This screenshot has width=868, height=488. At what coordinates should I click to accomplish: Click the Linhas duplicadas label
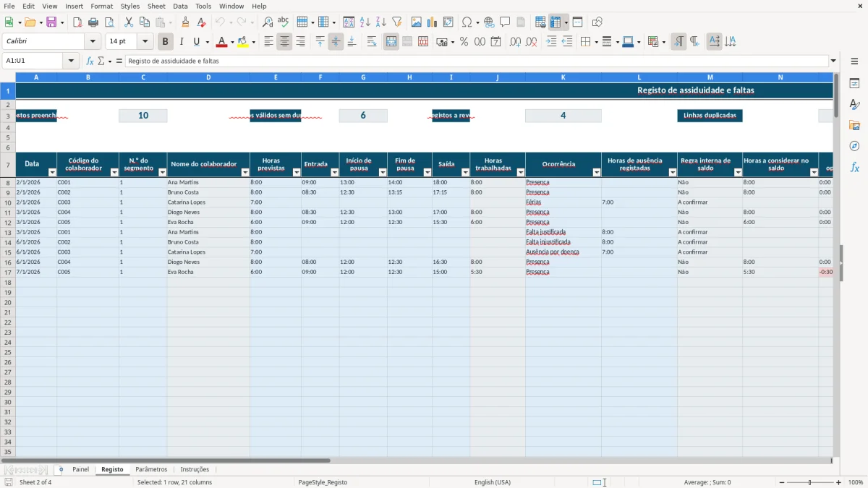click(710, 116)
